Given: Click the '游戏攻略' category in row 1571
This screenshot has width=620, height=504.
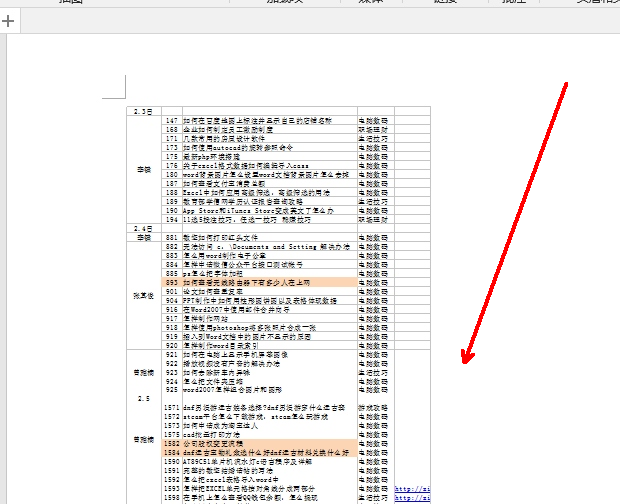Looking at the screenshot, I should coord(373,408).
